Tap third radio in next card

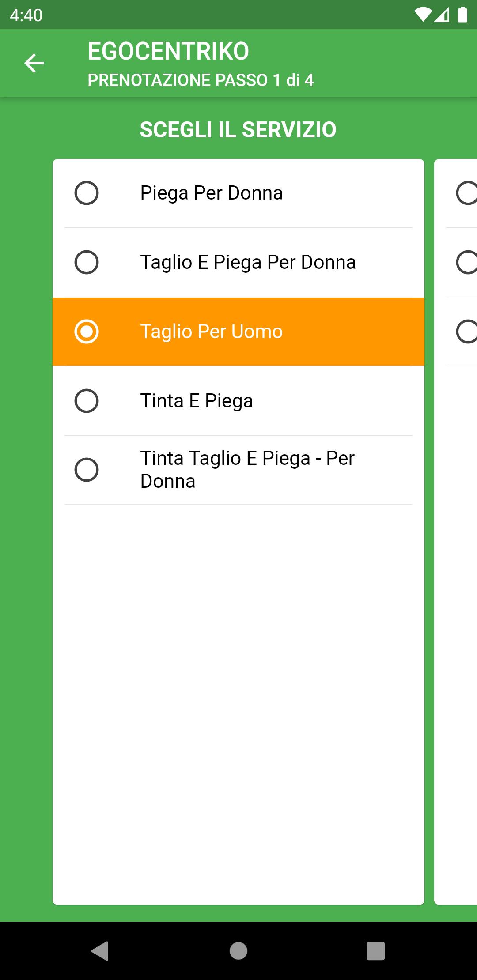[466, 332]
